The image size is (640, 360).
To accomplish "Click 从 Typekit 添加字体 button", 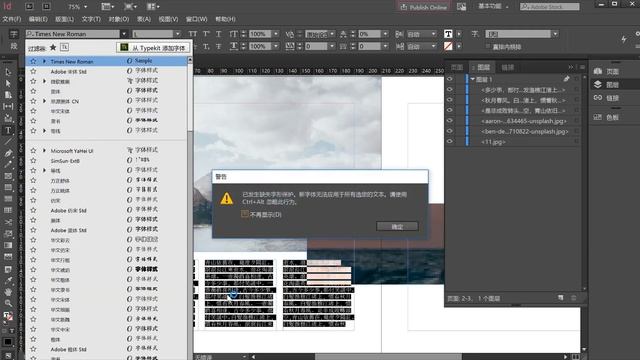I will [x=153, y=48].
